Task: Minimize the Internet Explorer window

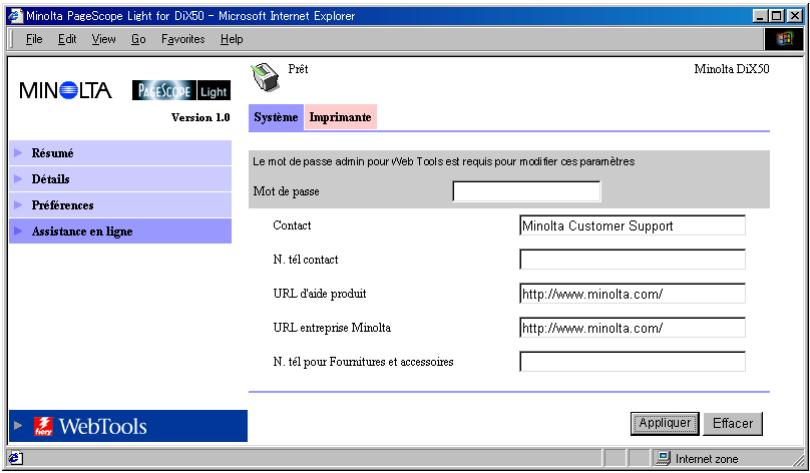Action: pyautogui.click(x=759, y=16)
